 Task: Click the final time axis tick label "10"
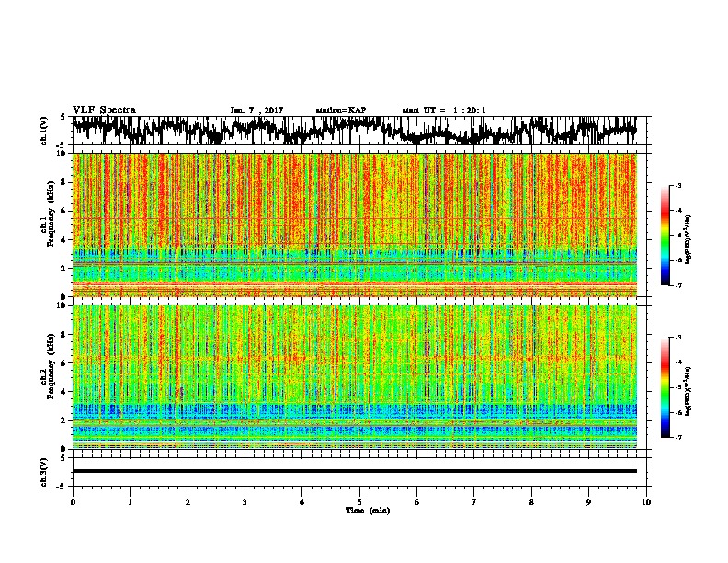[x=646, y=502]
